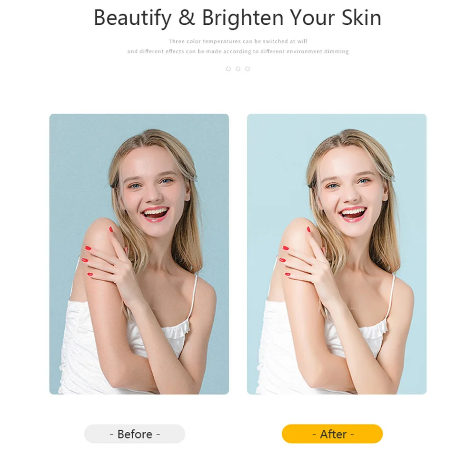This screenshot has width=476, height=476.
Task: Click the "Three color temperatures" subtitle line
Action: [238, 41]
